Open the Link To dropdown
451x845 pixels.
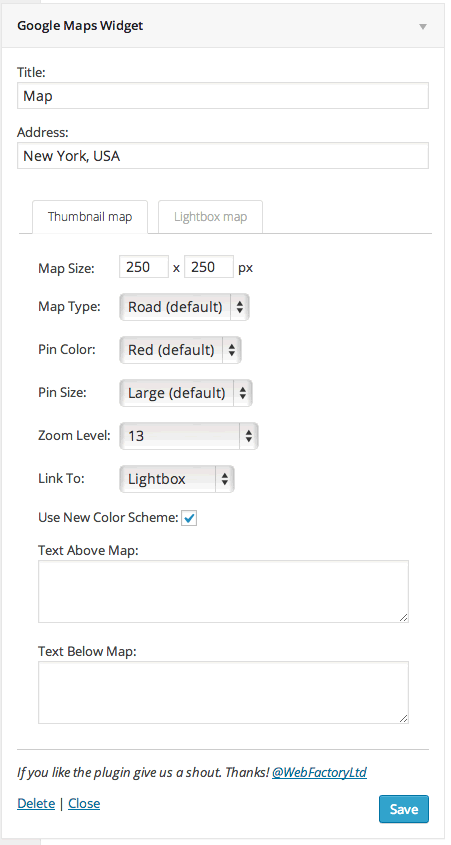(x=177, y=479)
